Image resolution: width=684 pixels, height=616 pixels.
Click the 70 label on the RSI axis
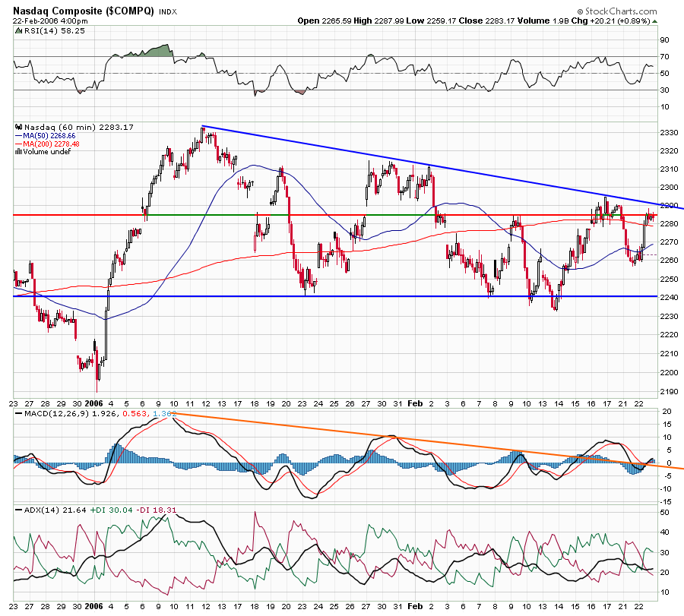point(664,57)
